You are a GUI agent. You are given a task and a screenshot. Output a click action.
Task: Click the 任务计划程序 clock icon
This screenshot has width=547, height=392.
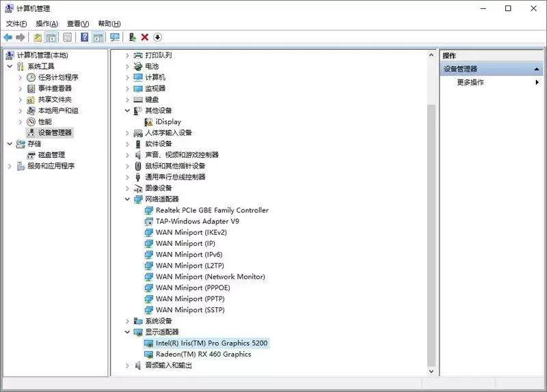tap(31, 77)
